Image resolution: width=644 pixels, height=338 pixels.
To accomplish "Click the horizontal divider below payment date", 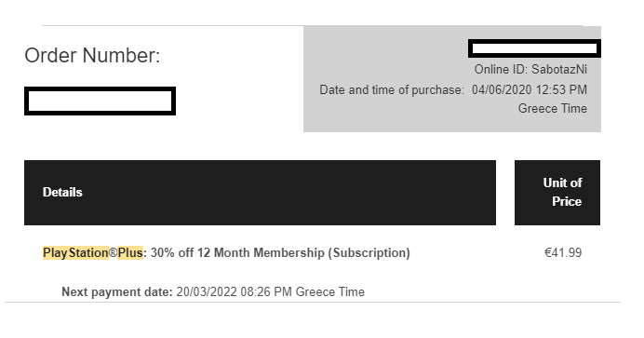I will pos(313,303).
